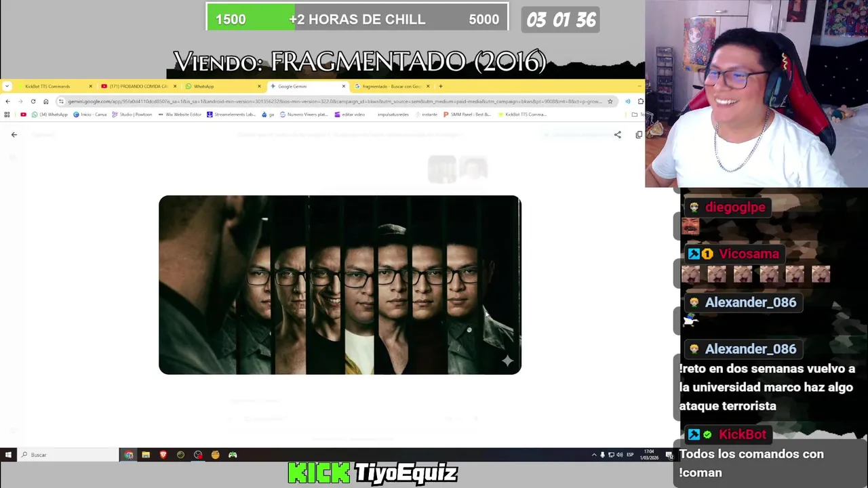Click chat username KickBot
This screenshot has height=488, width=868.
point(743,434)
